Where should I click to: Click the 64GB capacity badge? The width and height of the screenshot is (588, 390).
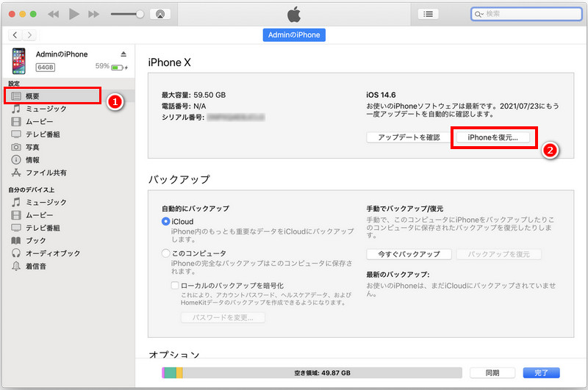pyautogui.click(x=46, y=68)
